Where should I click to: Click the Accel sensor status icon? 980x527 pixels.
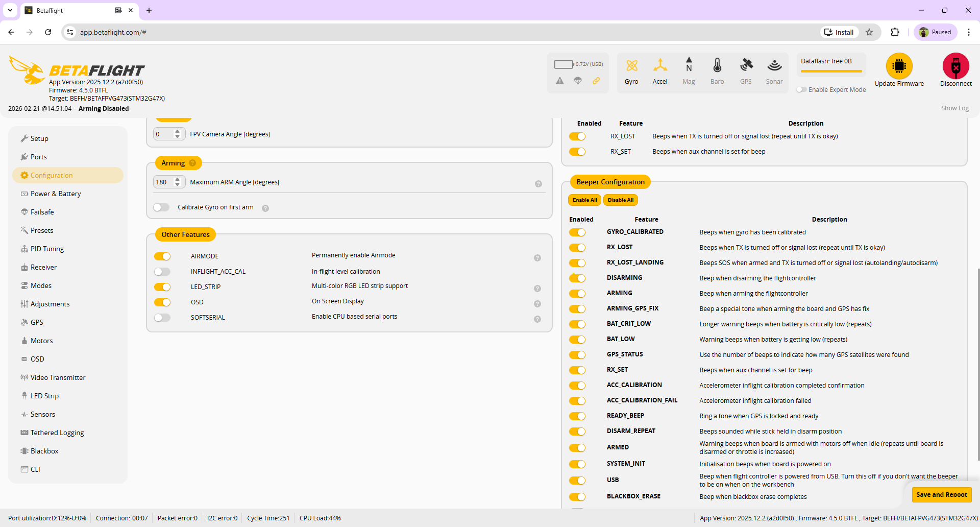(660, 66)
